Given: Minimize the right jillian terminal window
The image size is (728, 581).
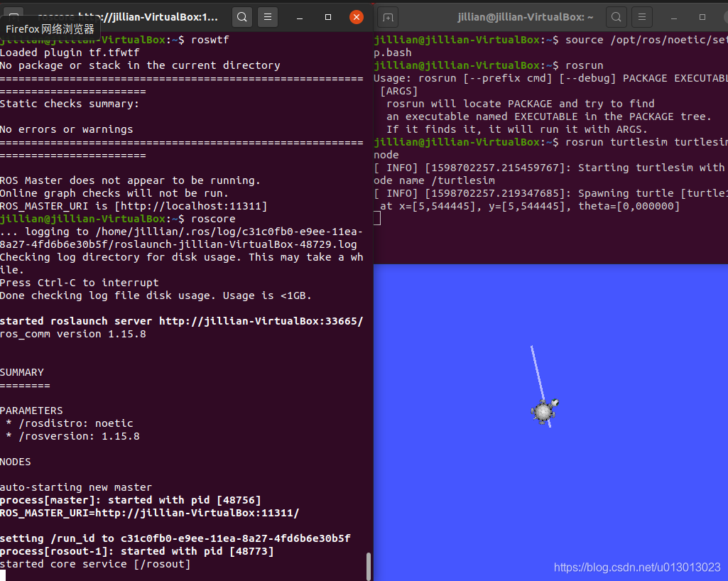Looking at the screenshot, I should 674,17.
